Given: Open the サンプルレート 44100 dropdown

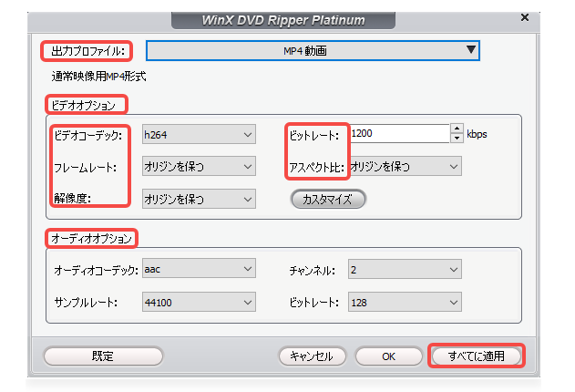Looking at the screenshot, I should pyautogui.click(x=199, y=302).
